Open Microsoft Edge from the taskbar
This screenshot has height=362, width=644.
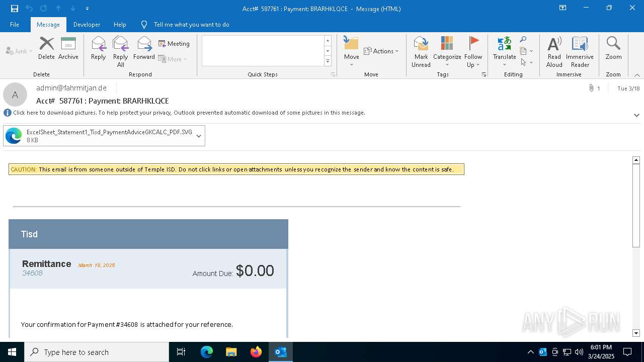(x=207, y=352)
